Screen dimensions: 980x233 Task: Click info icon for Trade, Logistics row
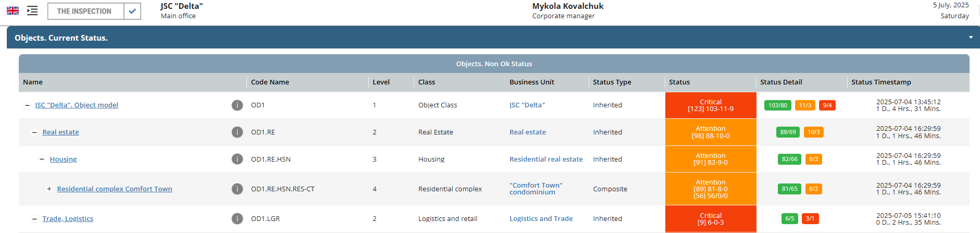coord(237,219)
